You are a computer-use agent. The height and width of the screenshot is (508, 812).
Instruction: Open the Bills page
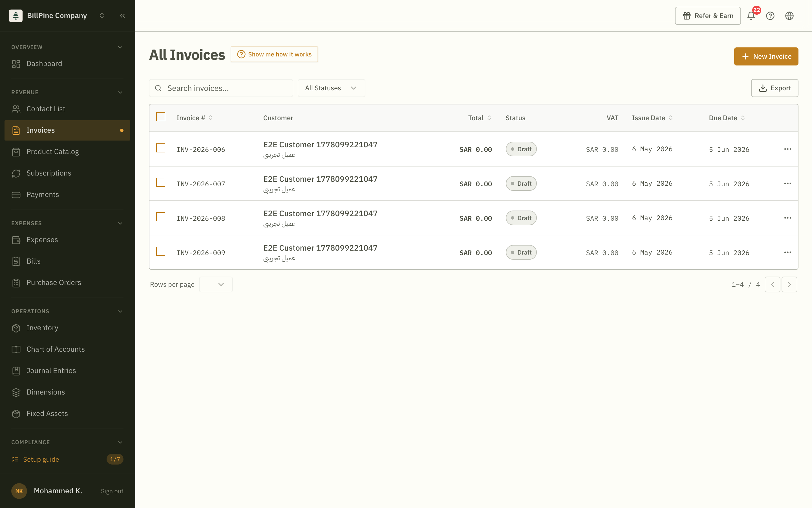67,261
